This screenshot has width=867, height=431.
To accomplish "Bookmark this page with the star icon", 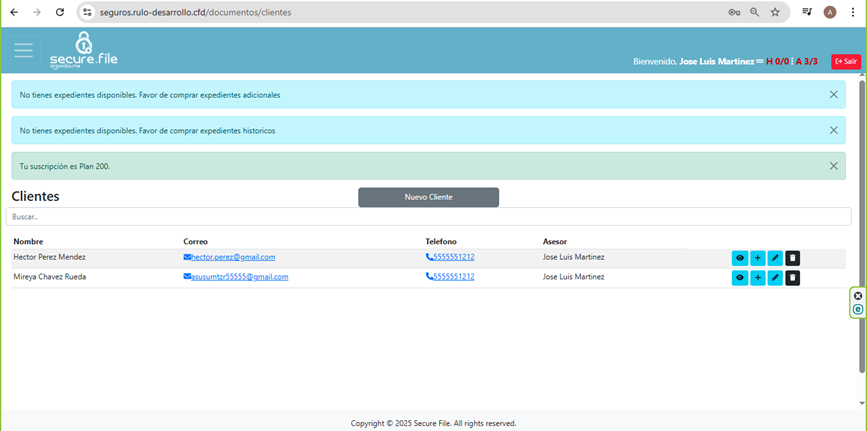I will (774, 12).
